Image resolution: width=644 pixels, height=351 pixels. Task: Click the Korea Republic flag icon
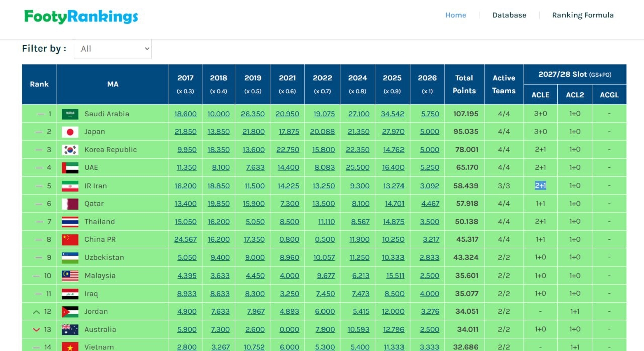point(70,150)
